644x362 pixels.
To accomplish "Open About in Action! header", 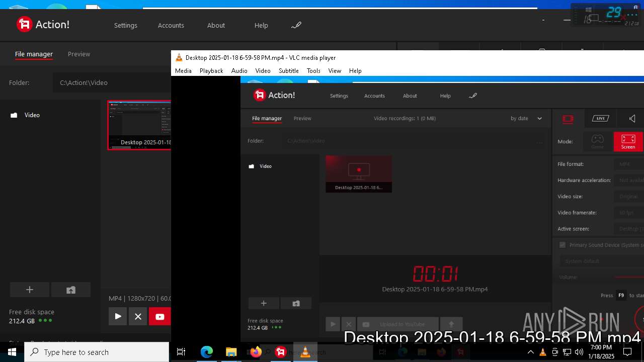I will [216, 25].
